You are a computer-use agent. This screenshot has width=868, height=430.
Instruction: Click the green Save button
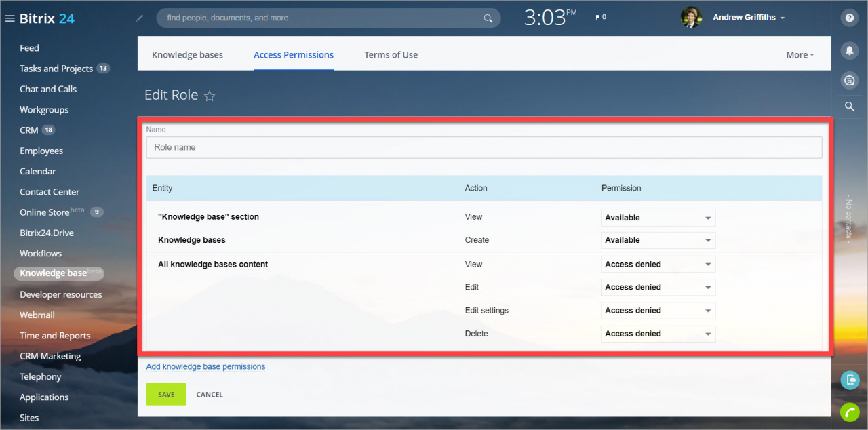(x=166, y=394)
